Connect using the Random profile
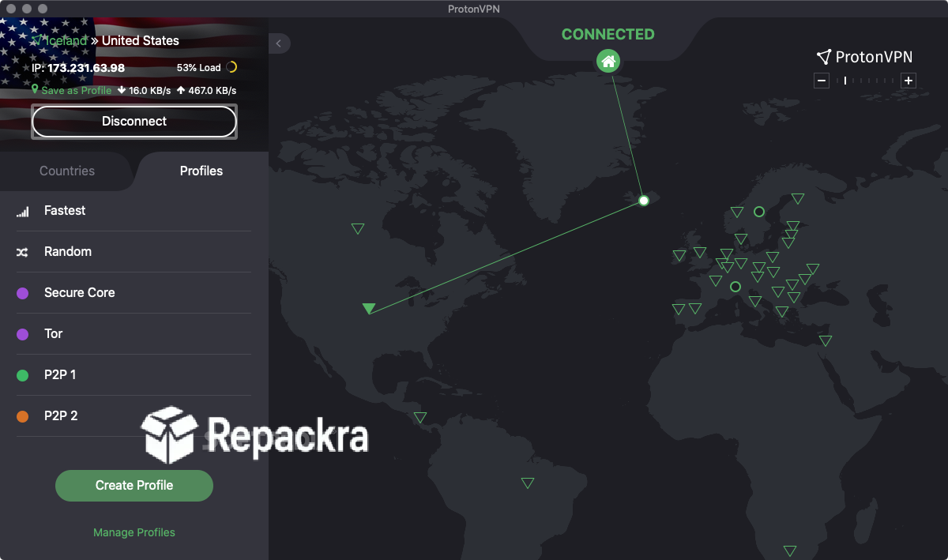The image size is (948, 560). [134, 252]
